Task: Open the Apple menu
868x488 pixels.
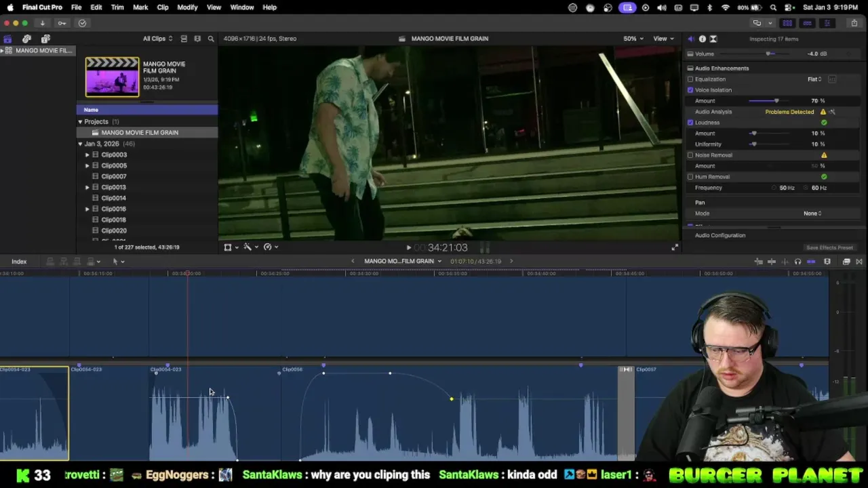Action: [9, 7]
